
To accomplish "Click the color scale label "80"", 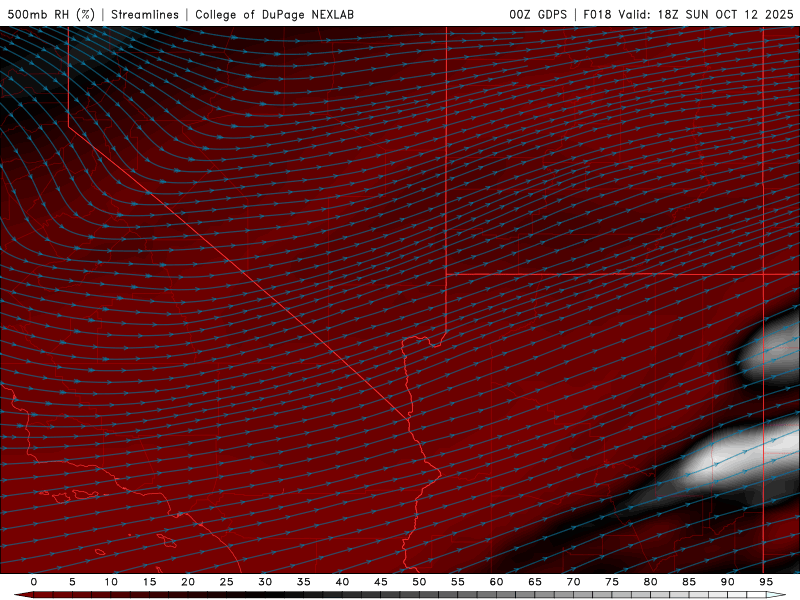I will click(651, 582).
